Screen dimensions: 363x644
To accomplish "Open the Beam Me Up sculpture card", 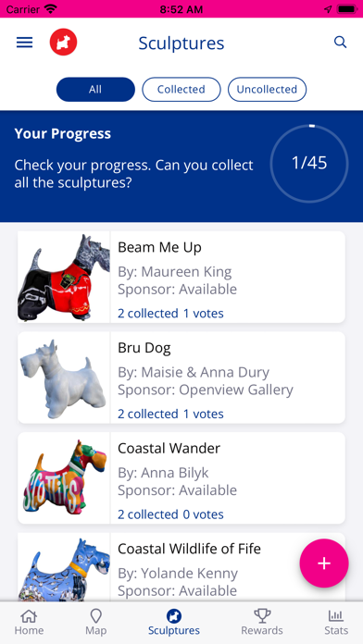I will point(181,277).
